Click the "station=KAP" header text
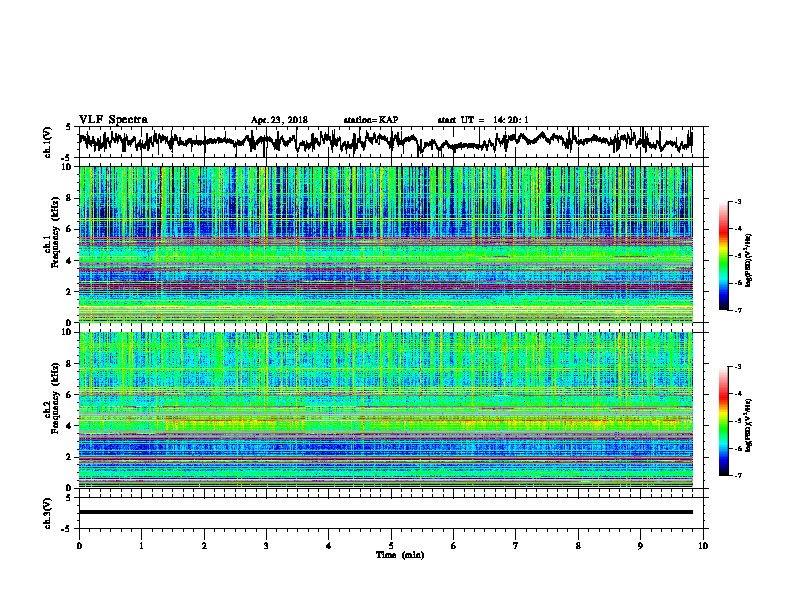The image size is (792, 612). pos(371,120)
